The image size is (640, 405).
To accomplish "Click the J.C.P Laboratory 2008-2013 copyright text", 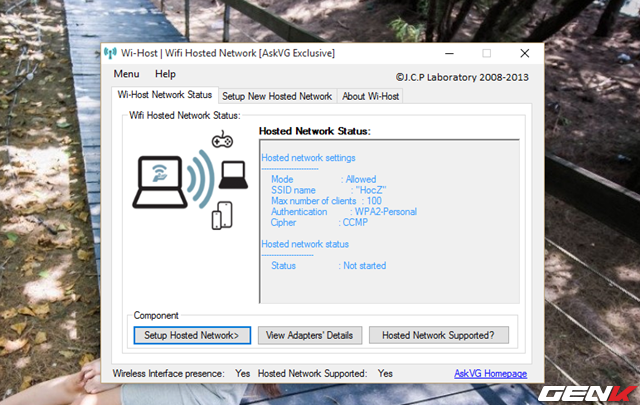I will point(462,77).
